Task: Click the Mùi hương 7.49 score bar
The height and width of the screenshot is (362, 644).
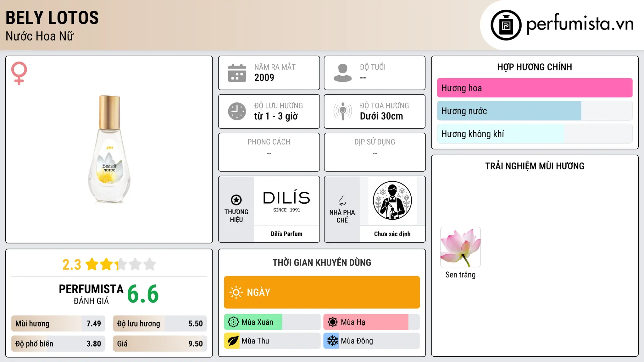Action: pos(58,324)
